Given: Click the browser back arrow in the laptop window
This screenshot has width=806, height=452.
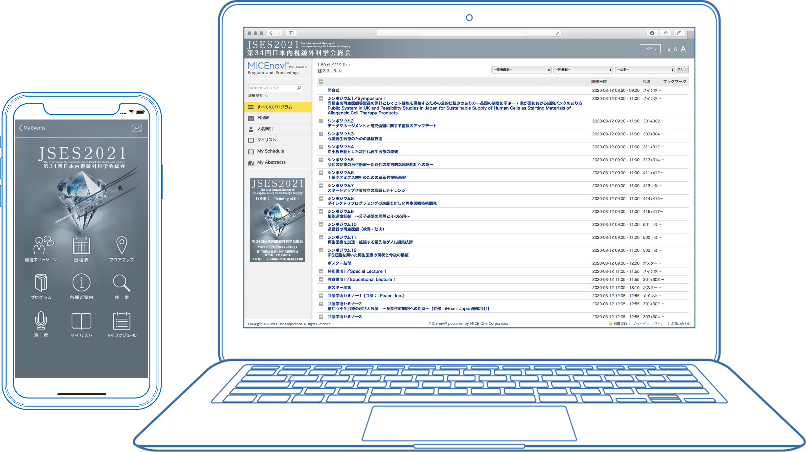Looking at the screenshot, I should tap(271, 33).
